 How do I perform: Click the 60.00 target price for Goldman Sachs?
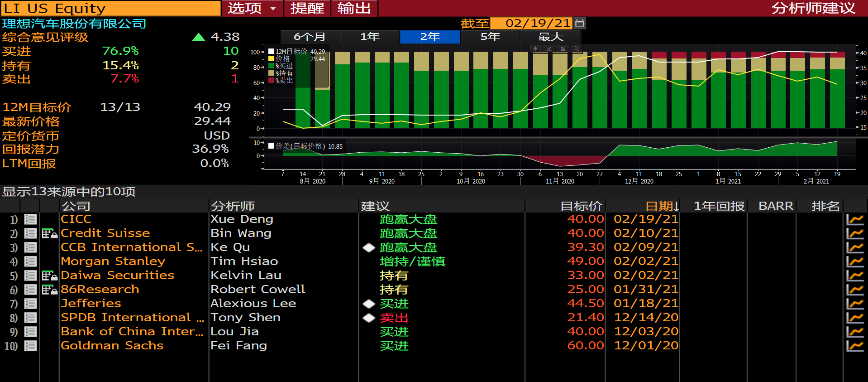click(x=586, y=346)
